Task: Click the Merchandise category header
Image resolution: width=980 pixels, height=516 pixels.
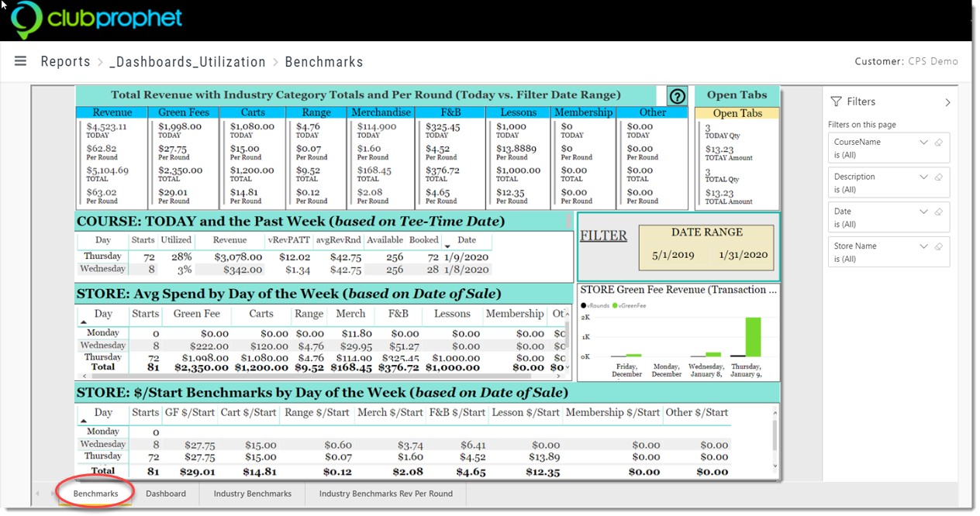Action: click(381, 112)
